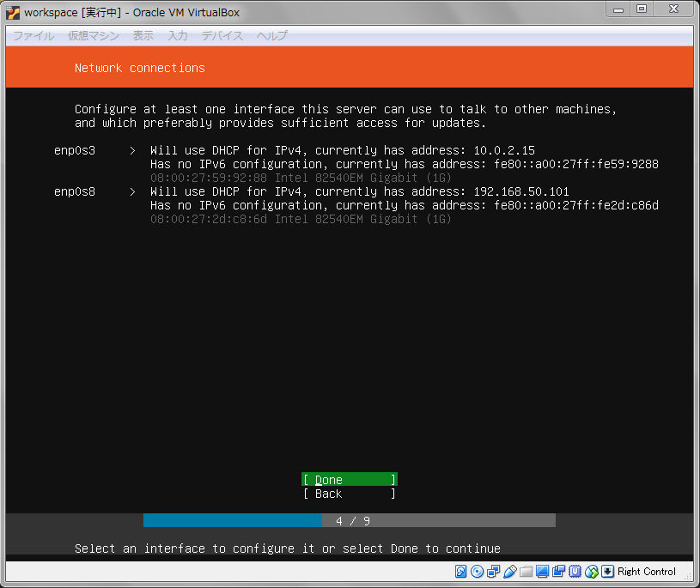Viewport: 700px width, 588px height.
Task: Click the IPv6 address fe80::a00:27ff:fe59:9288 line
Action: [x=405, y=164]
